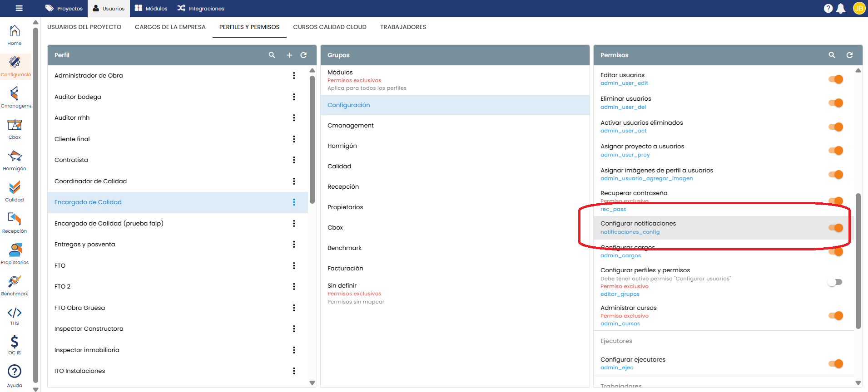868x392 pixels.
Task: Open Cbox module in the sidebar
Action: [15, 129]
